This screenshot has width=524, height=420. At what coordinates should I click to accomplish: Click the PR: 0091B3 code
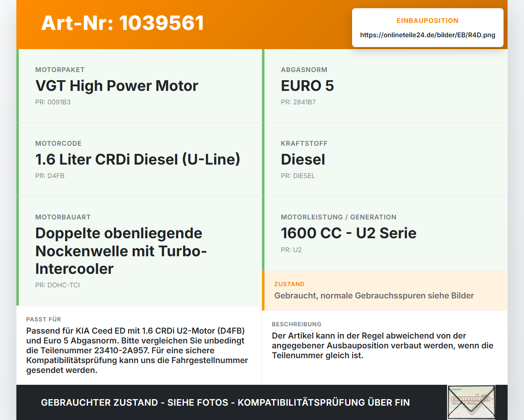pyautogui.click(x=53, y=102)
